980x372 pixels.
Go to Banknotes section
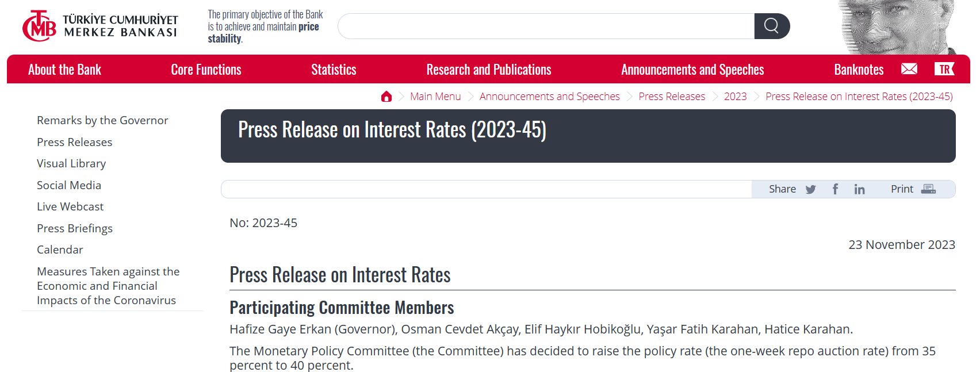click(859, 70)
